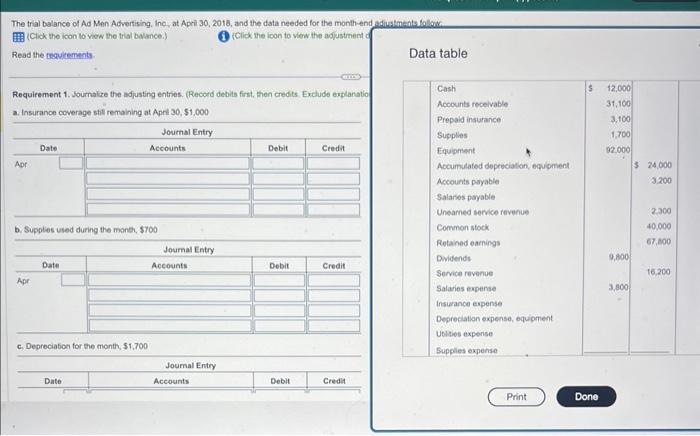Select 'Retained earnings' row label

(468, 243)
